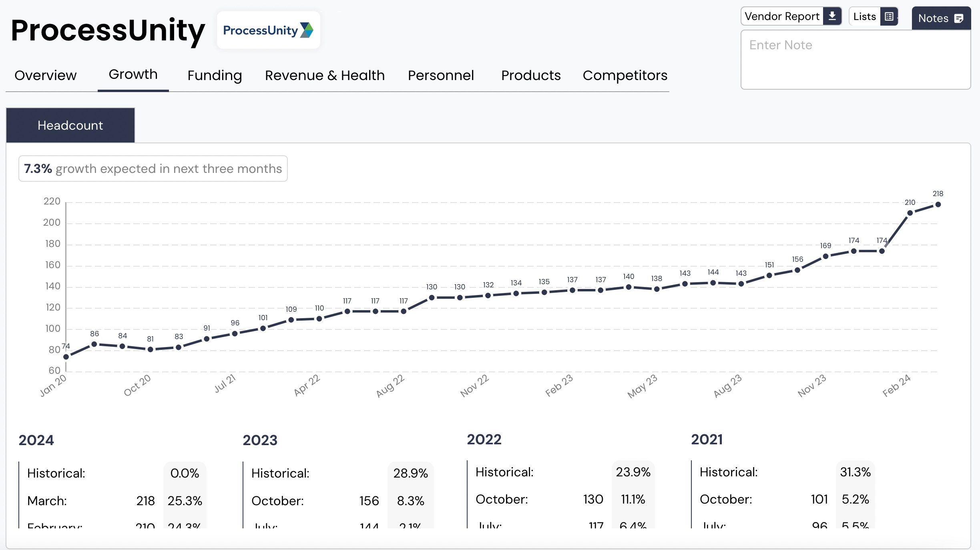Screen dimensions: 980x550
Task: Click the 74 data point at Jan 20
Action: point(66,357)
